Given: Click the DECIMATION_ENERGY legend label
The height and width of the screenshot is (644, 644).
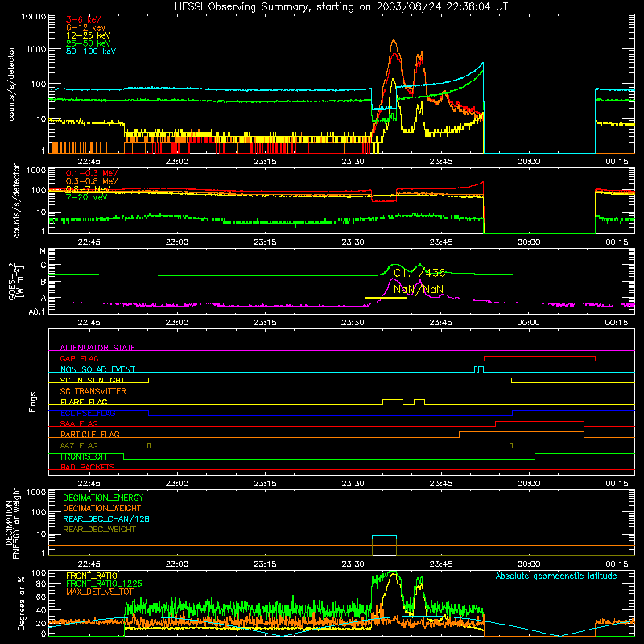Looking at the screenshot, I should pyautogui.click(x=103, y=497).
